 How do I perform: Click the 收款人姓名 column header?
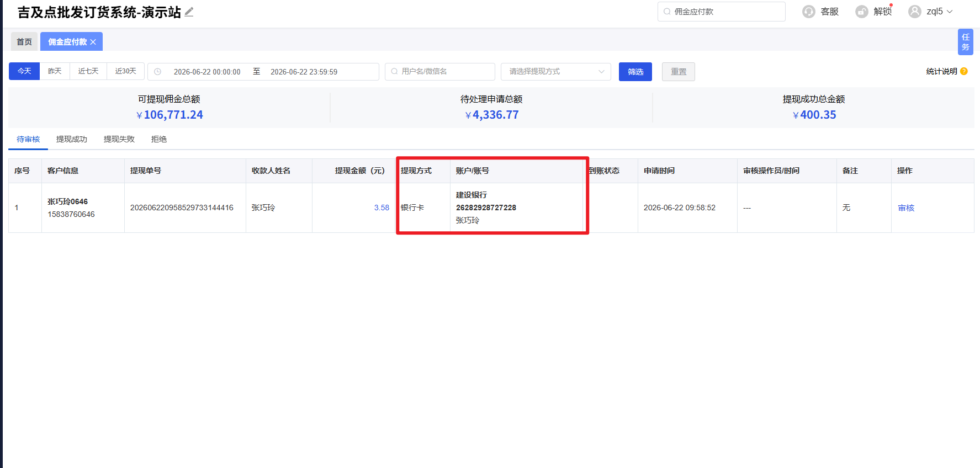coord(271,171)
